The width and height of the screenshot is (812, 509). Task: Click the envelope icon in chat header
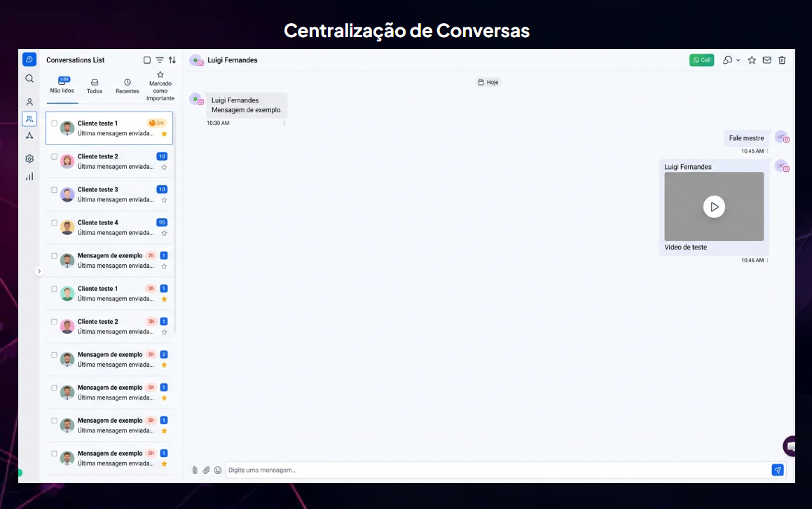click(x=767, y=60)
